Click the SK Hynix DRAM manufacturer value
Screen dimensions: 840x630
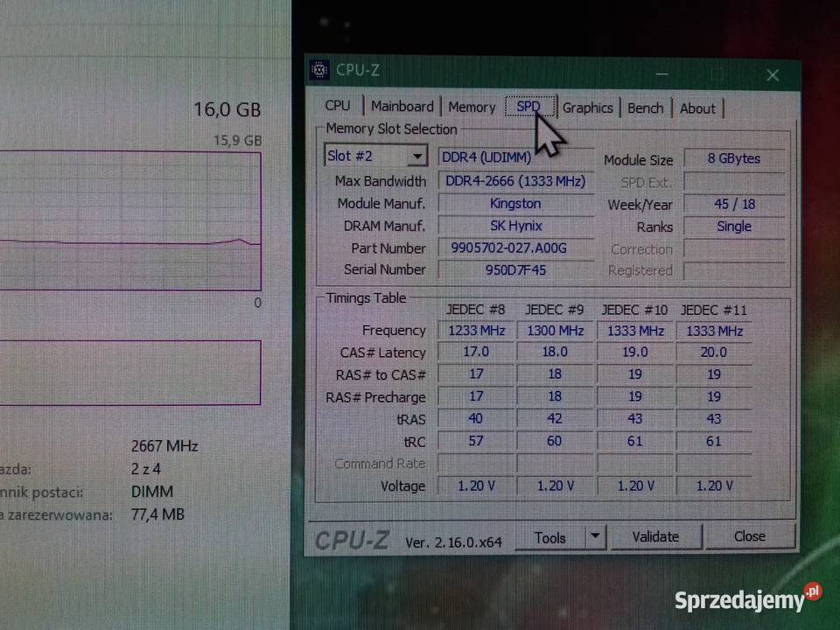pos(516,226)
